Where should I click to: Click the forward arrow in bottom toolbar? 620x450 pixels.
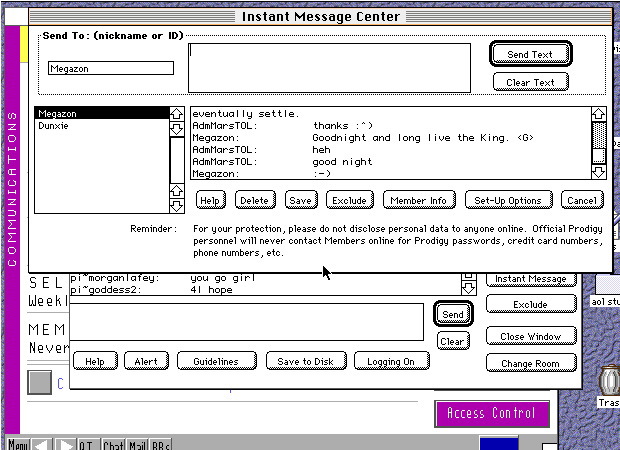(64, 444)
